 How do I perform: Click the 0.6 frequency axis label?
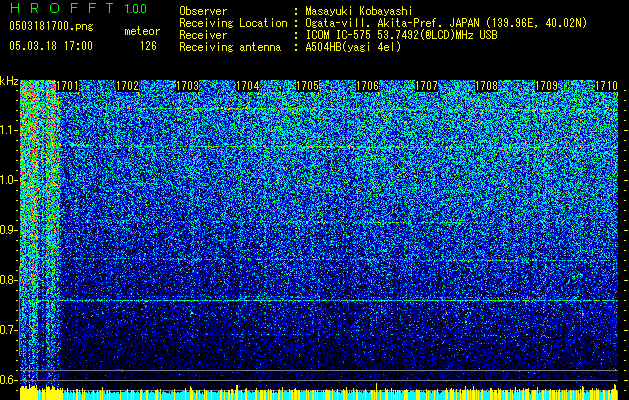9,380
